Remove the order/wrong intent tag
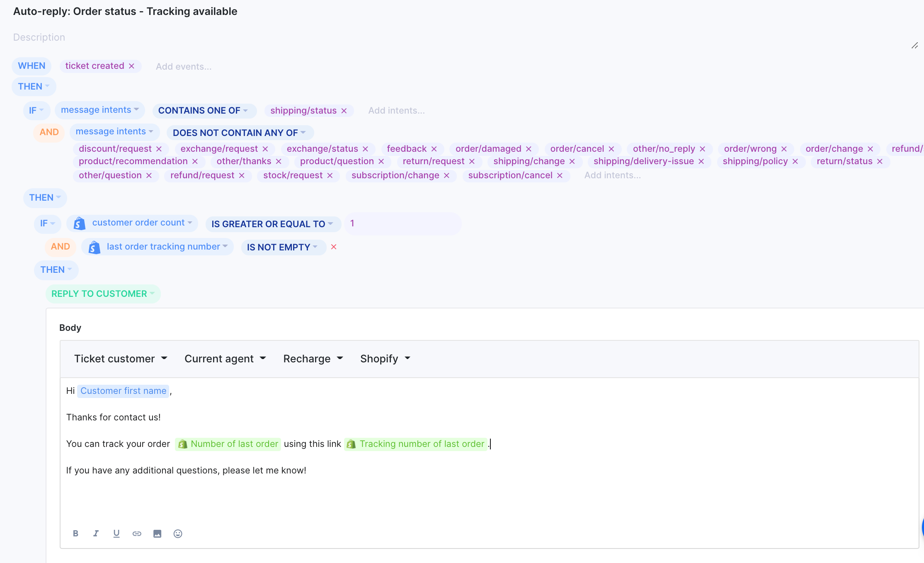 tap(784, 149)
